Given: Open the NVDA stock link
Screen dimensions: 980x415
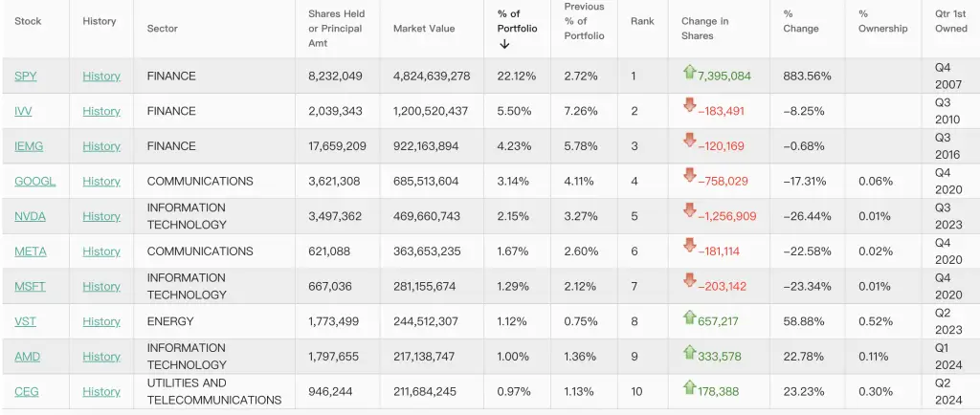Looking at the screenshot, I should [x=30, y=216].
